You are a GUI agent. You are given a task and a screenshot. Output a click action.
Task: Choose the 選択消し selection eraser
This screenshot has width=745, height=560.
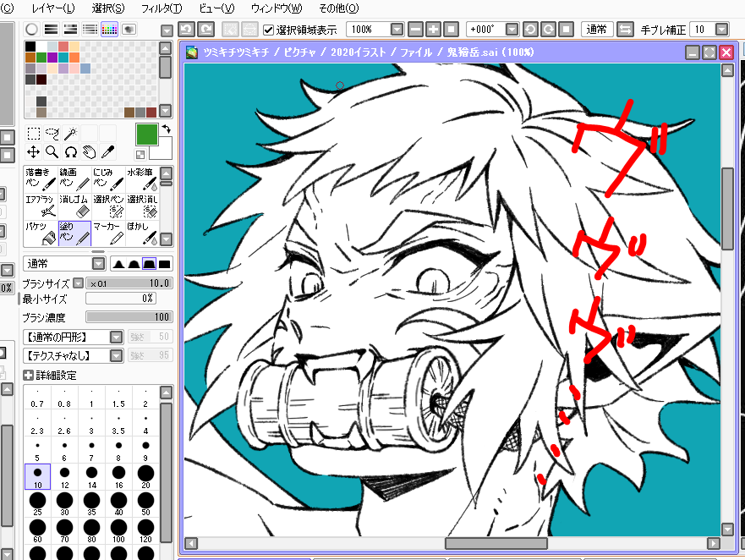coord(142,206)
